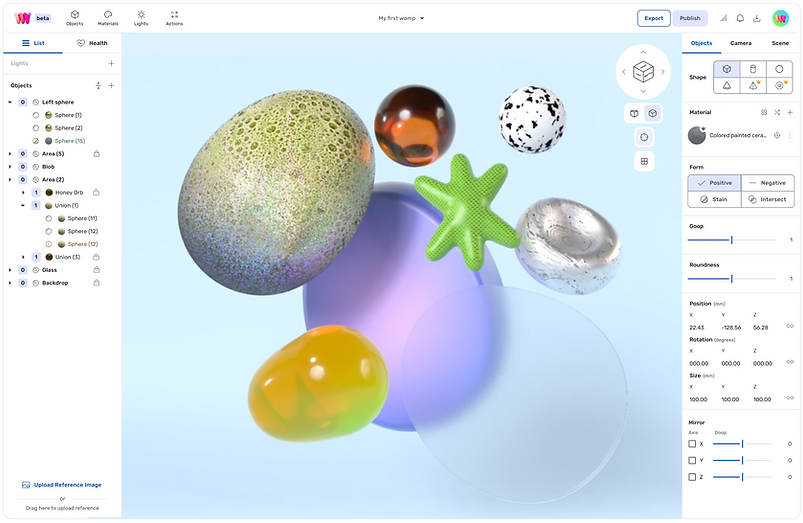Viewport: 803px width, 523px height.
Task: Select the cone shape
Action: click(727, 86)
